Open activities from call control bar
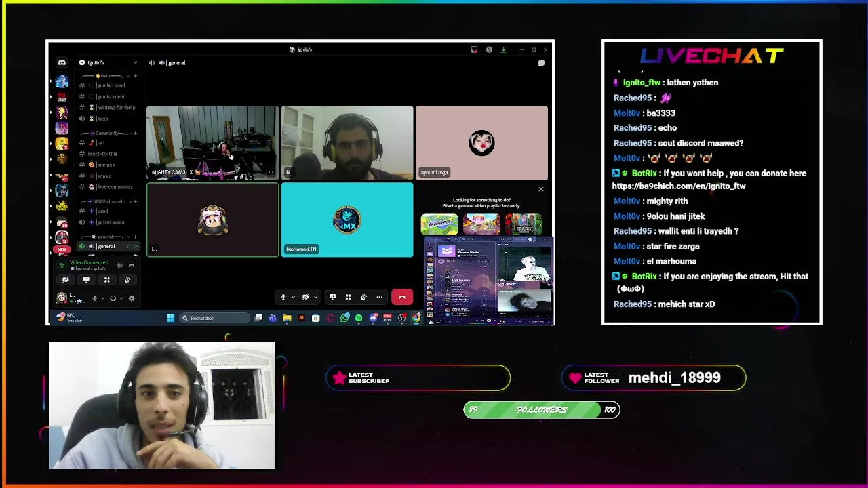Image resolution: width=868 pixels, height=488 pixels. pos(349,297)
